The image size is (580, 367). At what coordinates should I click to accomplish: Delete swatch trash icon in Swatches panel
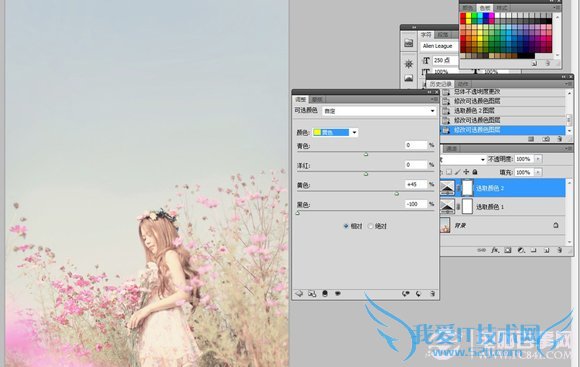pos(547,64)
